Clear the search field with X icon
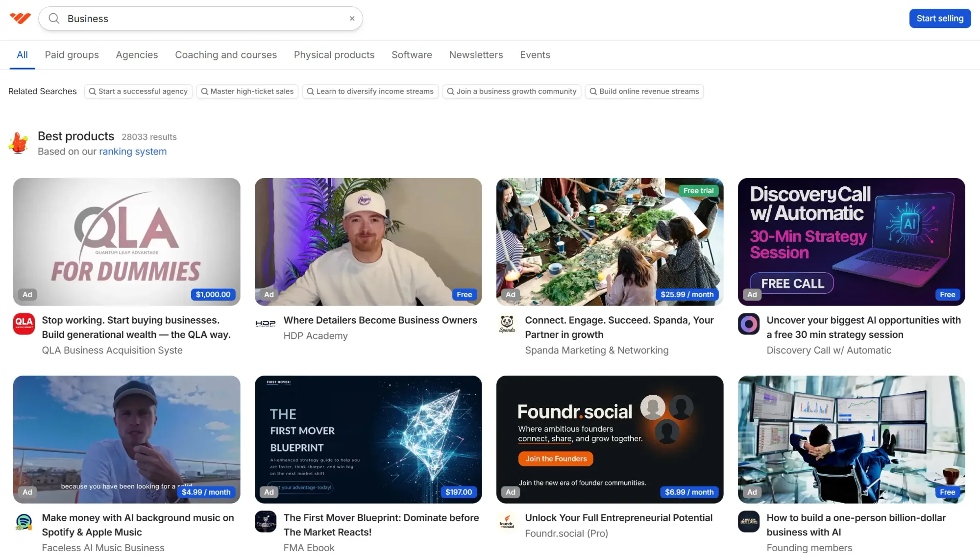The width and height of the screenshot is (980, 560). coord(352,19)
